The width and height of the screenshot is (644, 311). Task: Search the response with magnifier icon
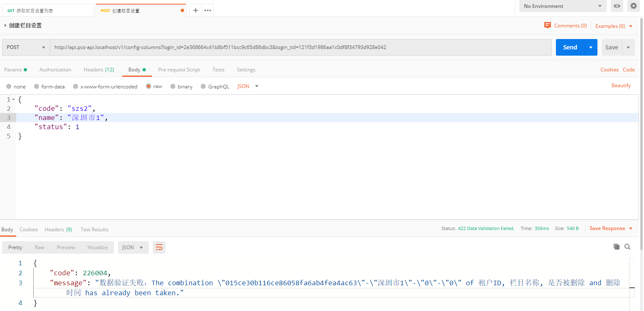coord(627,247)
